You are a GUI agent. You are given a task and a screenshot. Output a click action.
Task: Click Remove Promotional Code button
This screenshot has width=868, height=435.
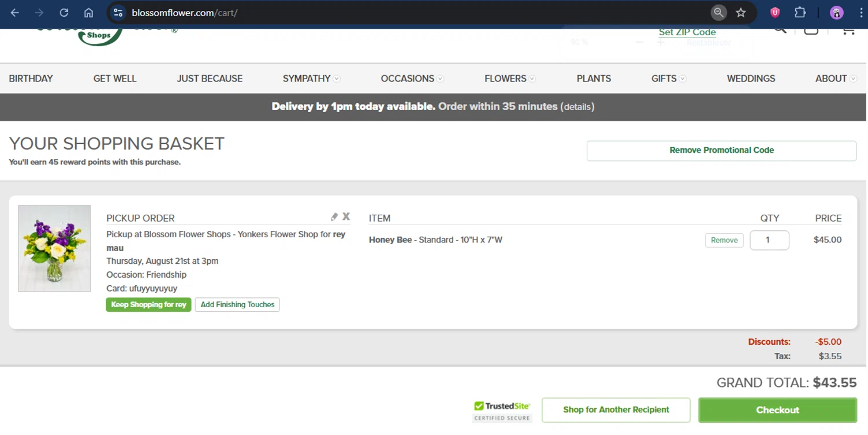tap(722, 150)
